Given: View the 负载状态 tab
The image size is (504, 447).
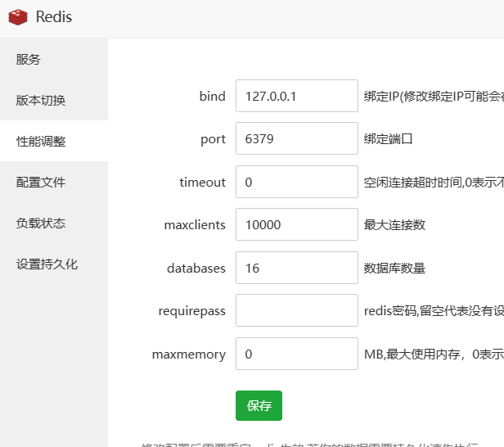Looking at the screenshot, I should tap(54, 223).
